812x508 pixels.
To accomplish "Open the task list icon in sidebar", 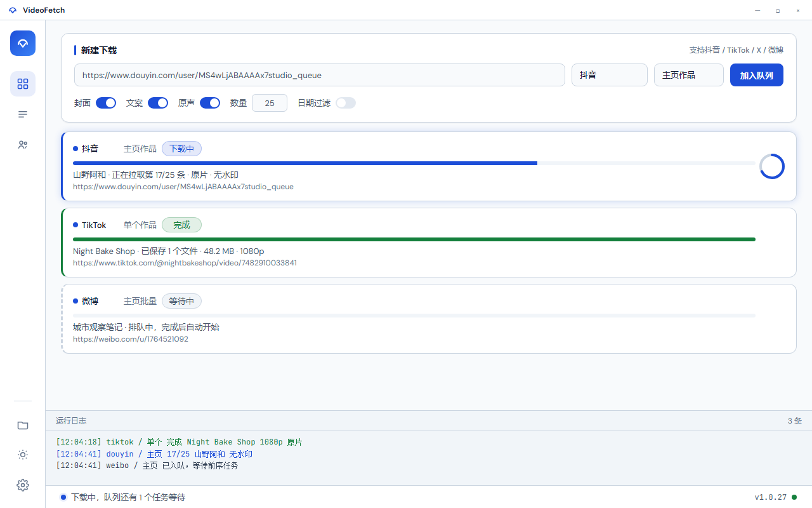I will click(23, 114).
